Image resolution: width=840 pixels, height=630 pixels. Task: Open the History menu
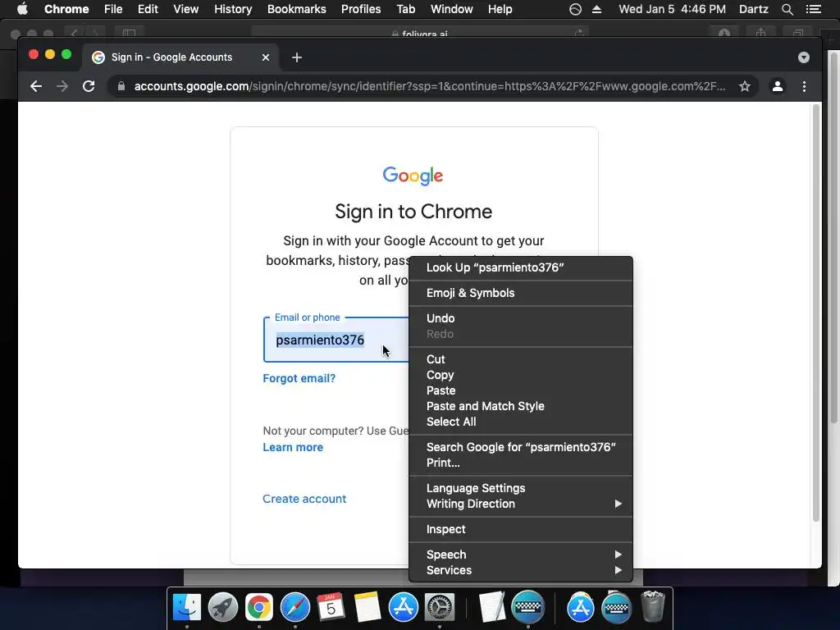(233, 9)
